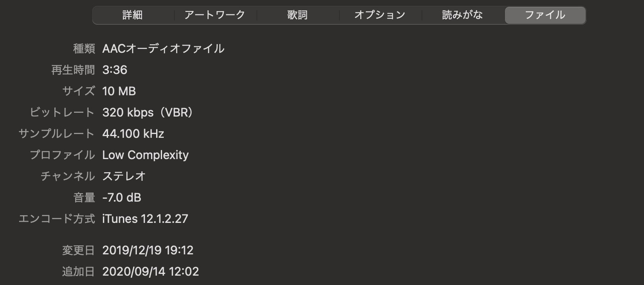Click the added date 2020/09/14 12:02
Screen dimensions: 644x285
(151, 272)
